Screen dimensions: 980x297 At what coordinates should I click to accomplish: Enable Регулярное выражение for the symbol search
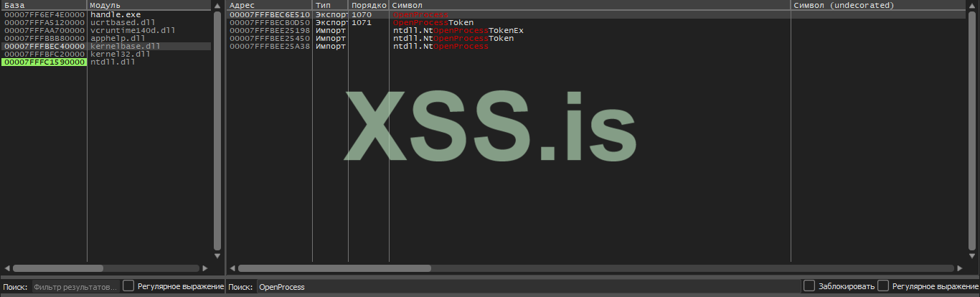(883, 286)
